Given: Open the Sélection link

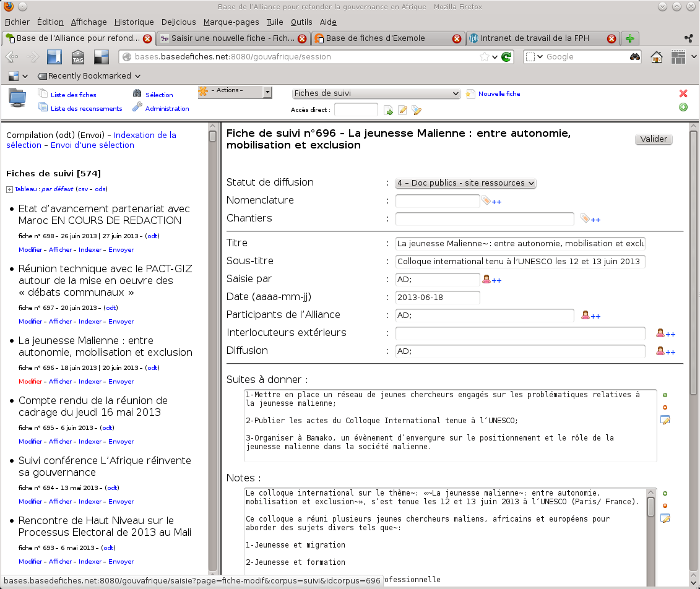Looking at the screenshot, I should pos(159,95).
